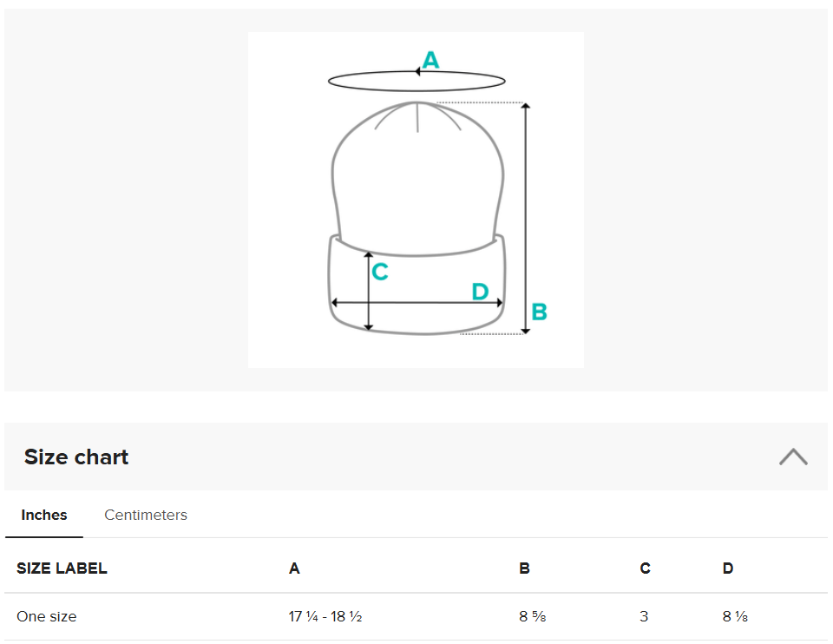Viewport: 833px width, 644px height.
Task: Click the D column header in table
Action: 727,568
